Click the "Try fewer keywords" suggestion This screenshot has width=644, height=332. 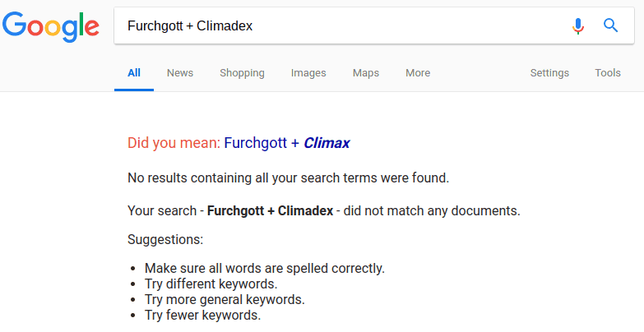(202, 315)
